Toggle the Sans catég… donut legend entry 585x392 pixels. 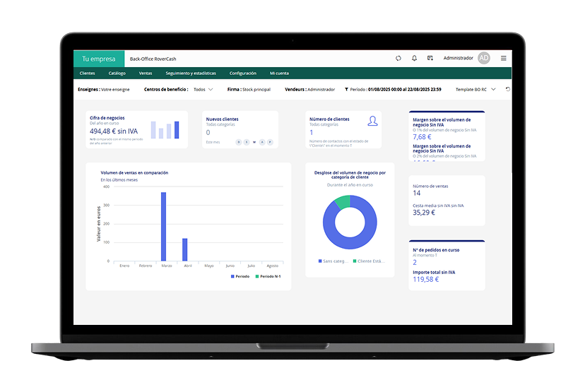click(x=335, y=261)
